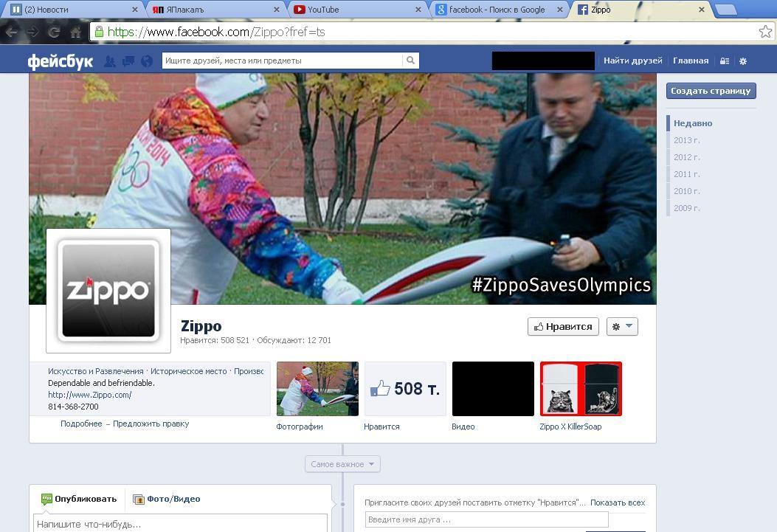This screenshot has height=532, width=777.
Task: Close the YouTube tab
Action: click(418, 10)
